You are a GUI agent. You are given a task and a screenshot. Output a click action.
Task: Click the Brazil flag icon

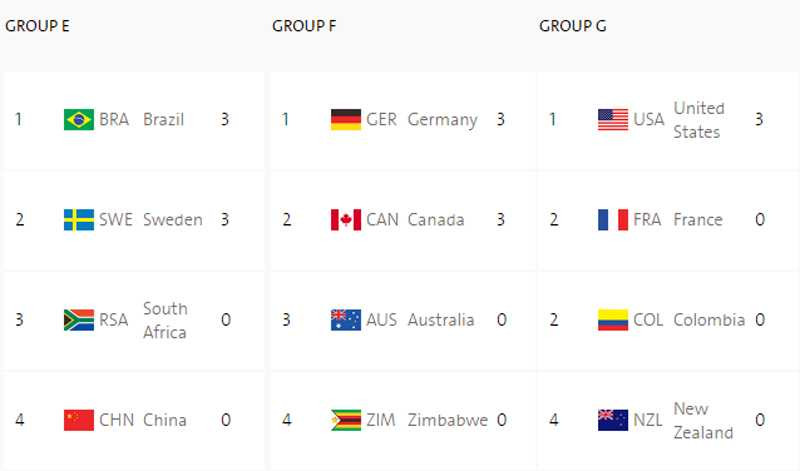[x=78, y=120]
